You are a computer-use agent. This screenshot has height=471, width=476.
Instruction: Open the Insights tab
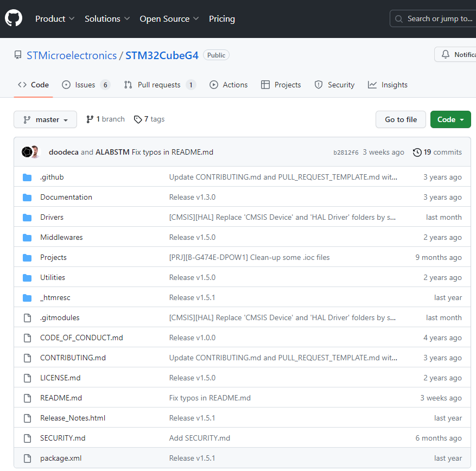[x=388, y=85]
